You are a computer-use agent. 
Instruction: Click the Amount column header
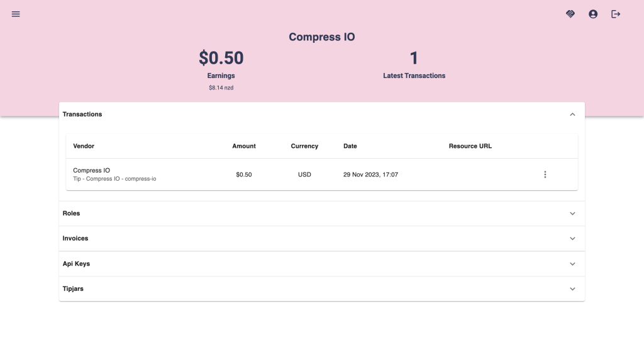[244, 146]
